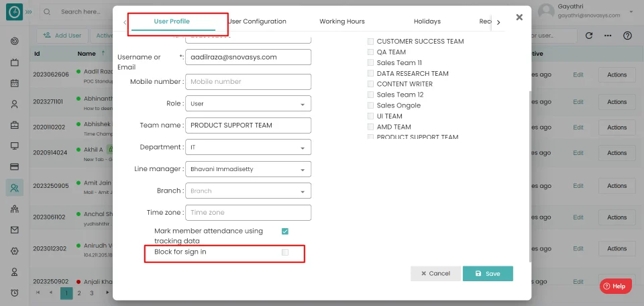This screenshot has height=306, width=644.
Task: Enable the Block for sign in checkbox
Action: tap(285, 252)
